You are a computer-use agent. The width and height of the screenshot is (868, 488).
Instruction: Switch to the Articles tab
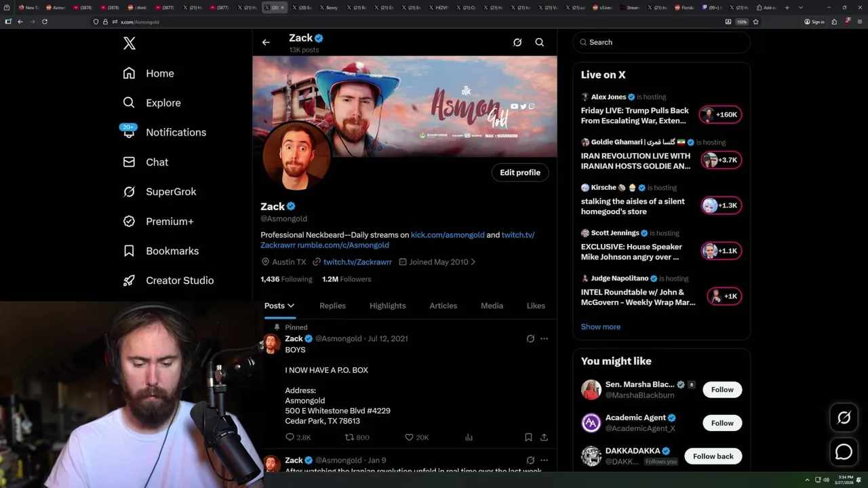(x=443, y=306)
